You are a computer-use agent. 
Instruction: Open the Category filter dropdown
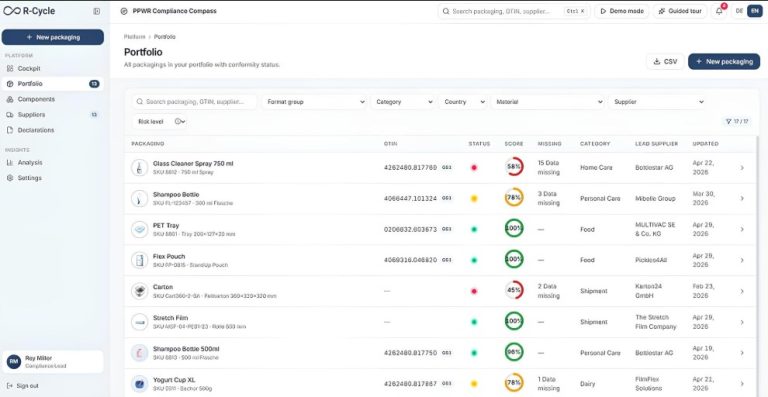click(x=404, y=102)
